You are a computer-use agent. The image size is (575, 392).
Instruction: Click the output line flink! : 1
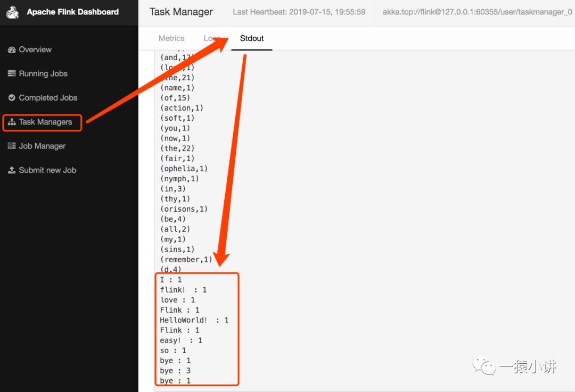click(x=183, y=290)
